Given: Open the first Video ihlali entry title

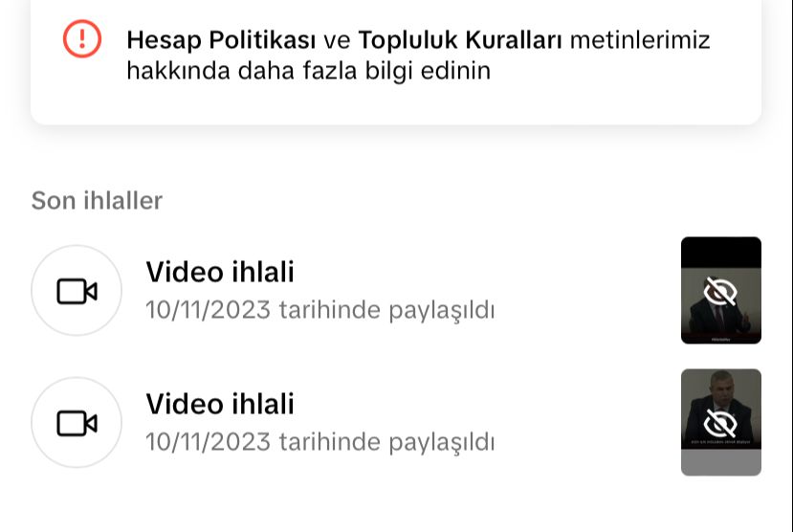Looking at the screenshot, I should (x=220, y=272).
